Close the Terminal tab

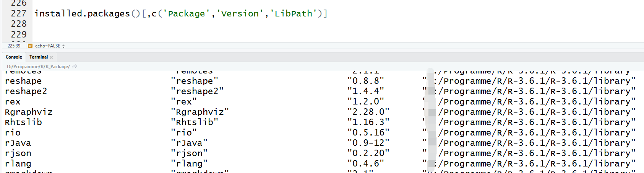(x=51, y=57)
